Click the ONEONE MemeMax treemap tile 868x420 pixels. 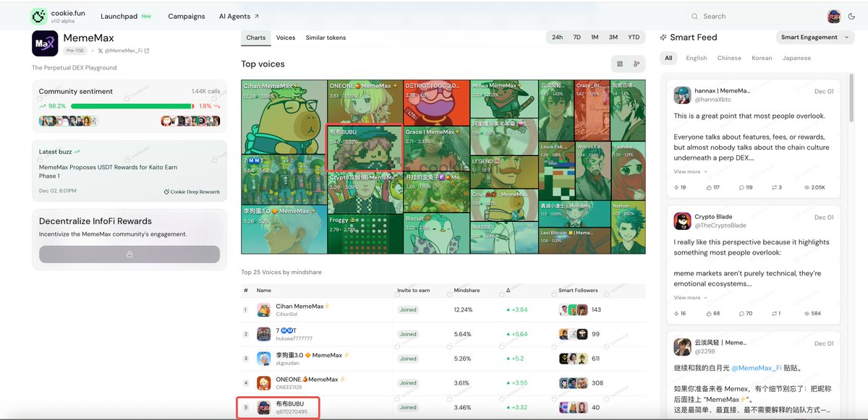[365, 102]
